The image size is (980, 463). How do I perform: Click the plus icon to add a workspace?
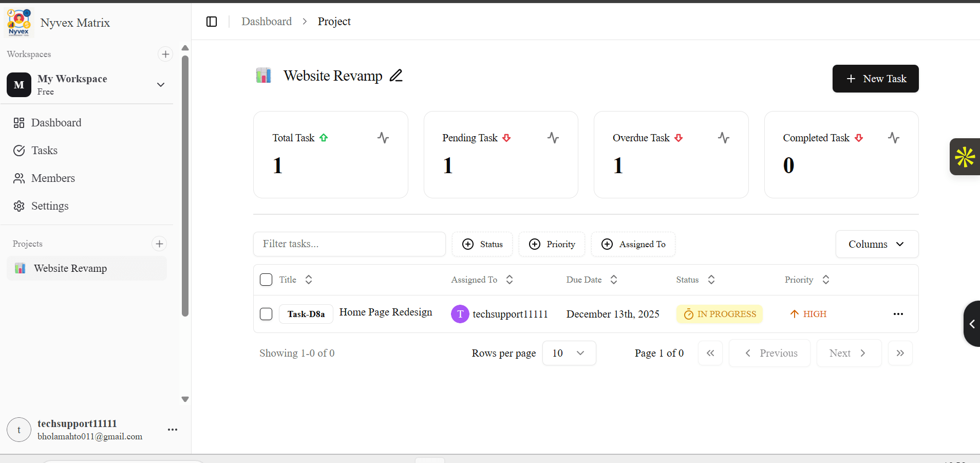click(x=164, y=54)
